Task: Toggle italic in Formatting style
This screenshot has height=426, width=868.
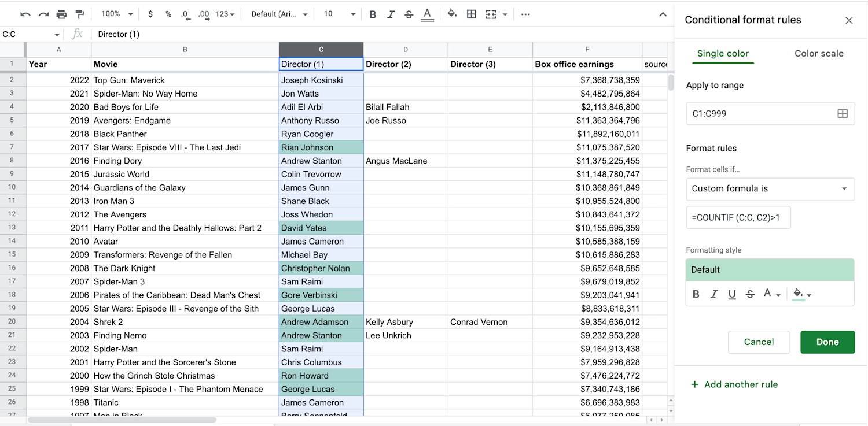Action: (714, 294)
